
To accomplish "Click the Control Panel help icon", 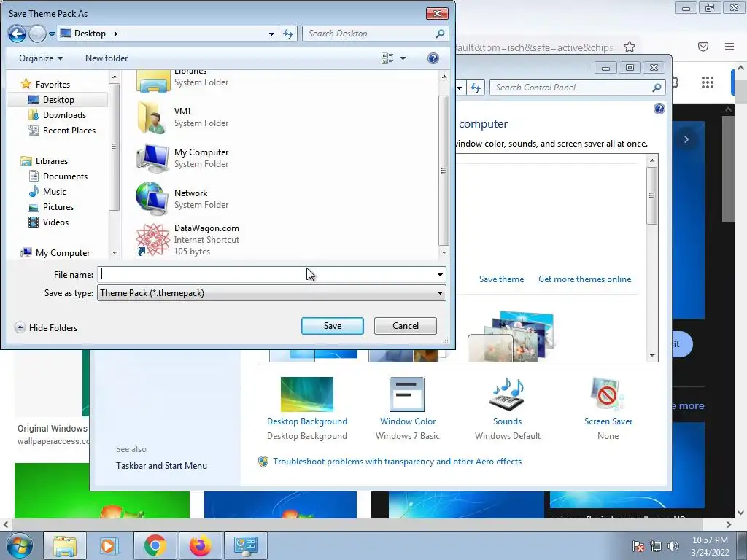I will (x=659, y=109).
